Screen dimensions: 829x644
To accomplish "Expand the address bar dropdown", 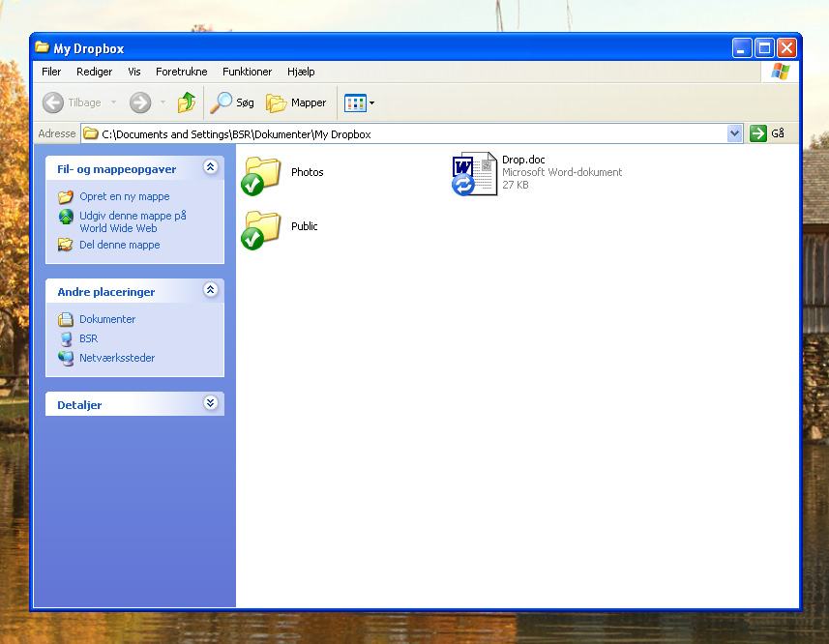I will 734,134.
